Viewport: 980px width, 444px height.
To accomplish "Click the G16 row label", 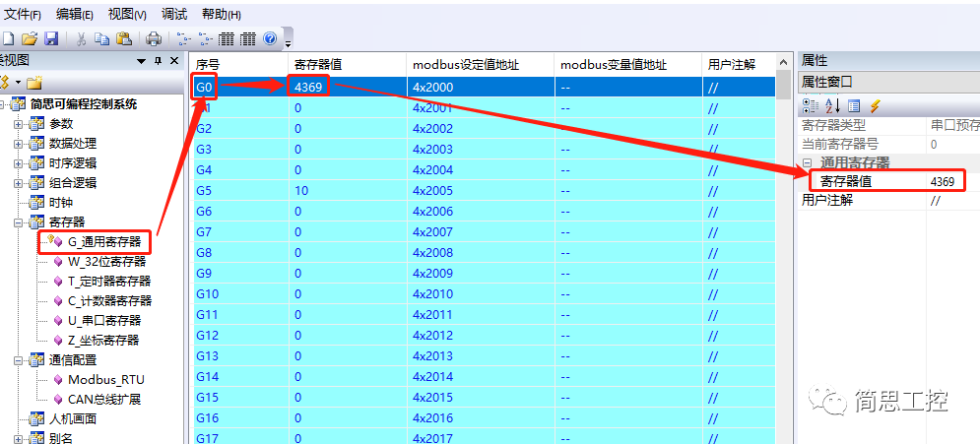I will tap(207, 417).
